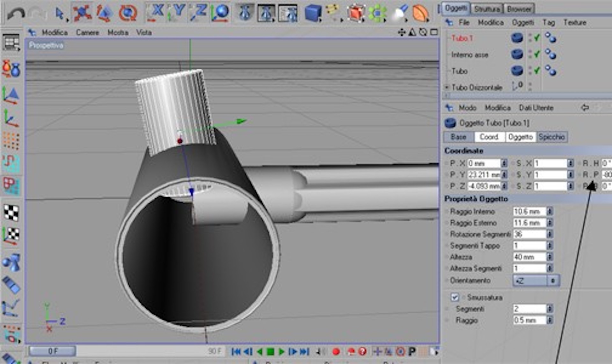Viewport: 612px width, 364px height.
Task: Click the stepper of Altezza field
Action: (x=550, y=257)
